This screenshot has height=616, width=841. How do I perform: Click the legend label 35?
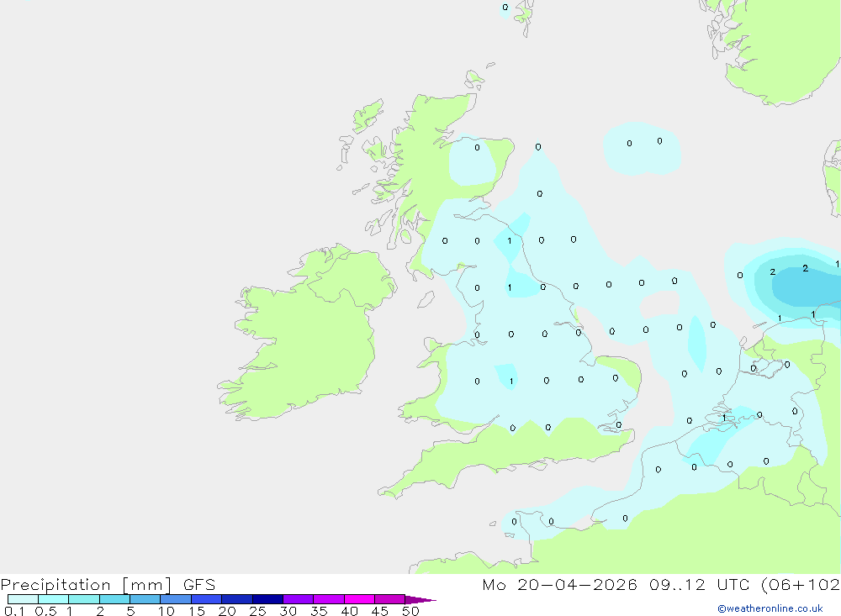[319, 611]
